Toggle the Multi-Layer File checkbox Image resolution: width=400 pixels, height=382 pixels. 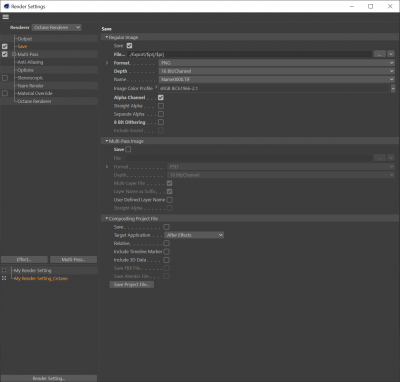(169, 183)
